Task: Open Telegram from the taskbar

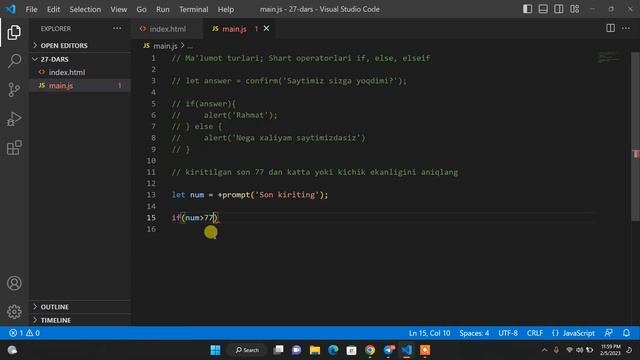Action: pos(389,350)
